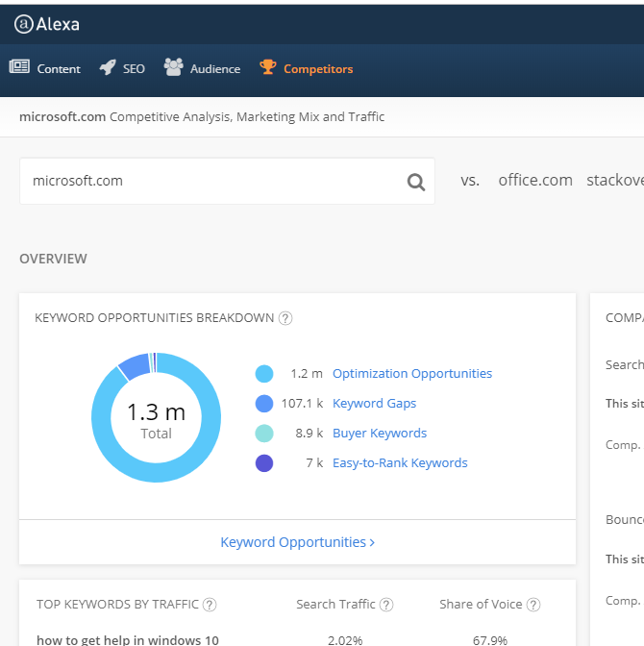Click the 2.02% search traffic value
Screen dimensions: 644x646
click(x=345, y=640)
